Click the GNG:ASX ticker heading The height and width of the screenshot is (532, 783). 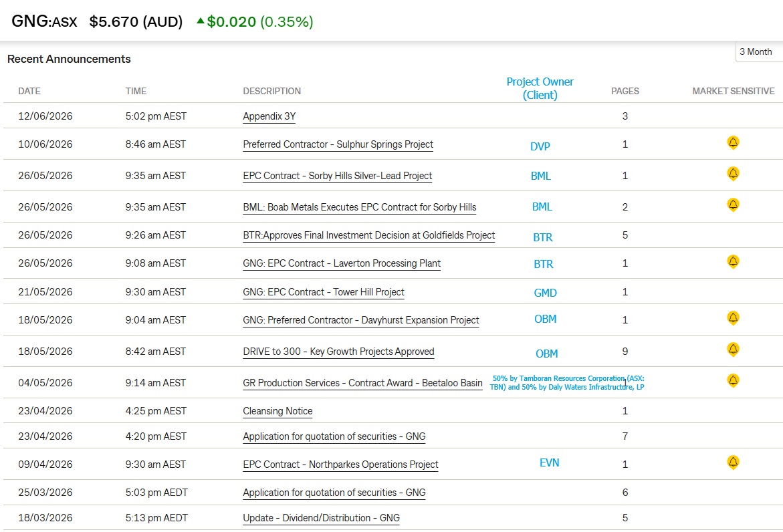[44, 21]
